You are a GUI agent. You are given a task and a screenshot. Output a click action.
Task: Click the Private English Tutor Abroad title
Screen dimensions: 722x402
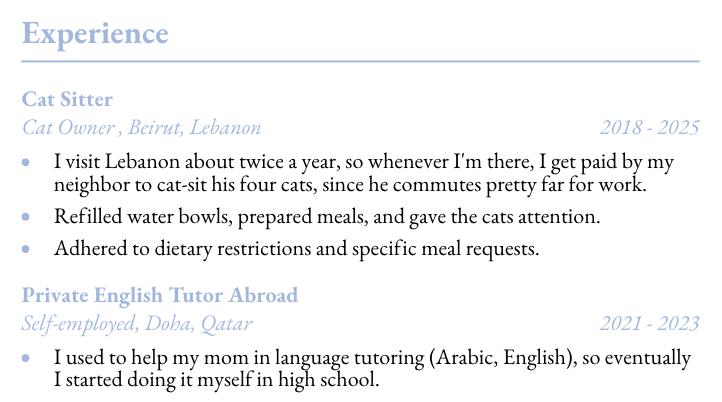(x=160, y=295)
